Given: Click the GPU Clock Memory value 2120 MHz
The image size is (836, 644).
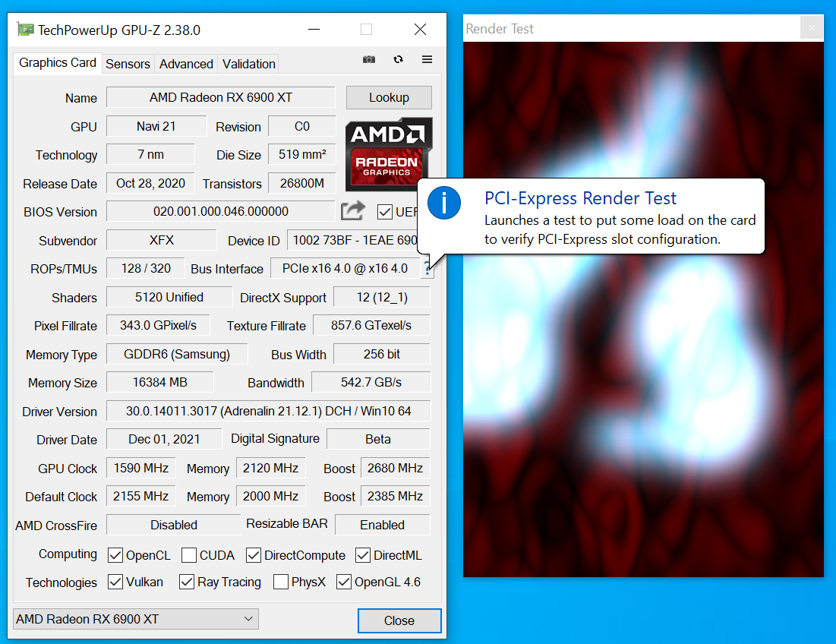Looking at the screenshot, I should point(271,468).
